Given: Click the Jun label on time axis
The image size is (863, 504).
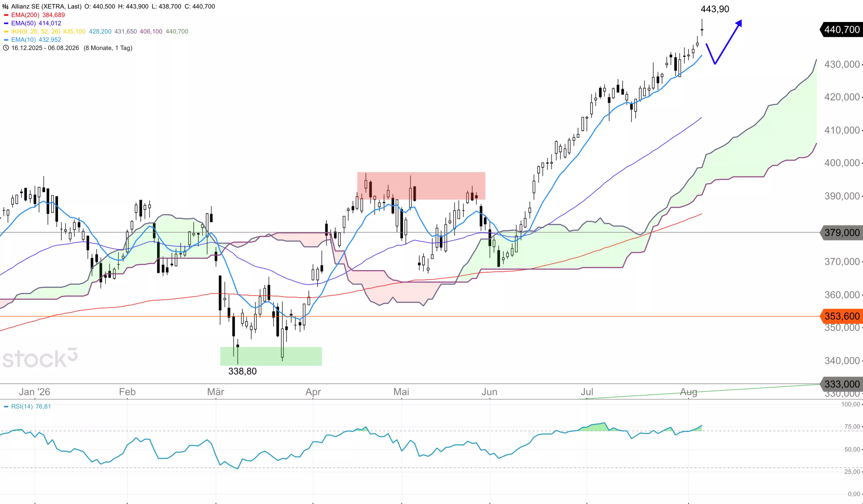Looking at the screenshot, I should [x=489, y=392].
